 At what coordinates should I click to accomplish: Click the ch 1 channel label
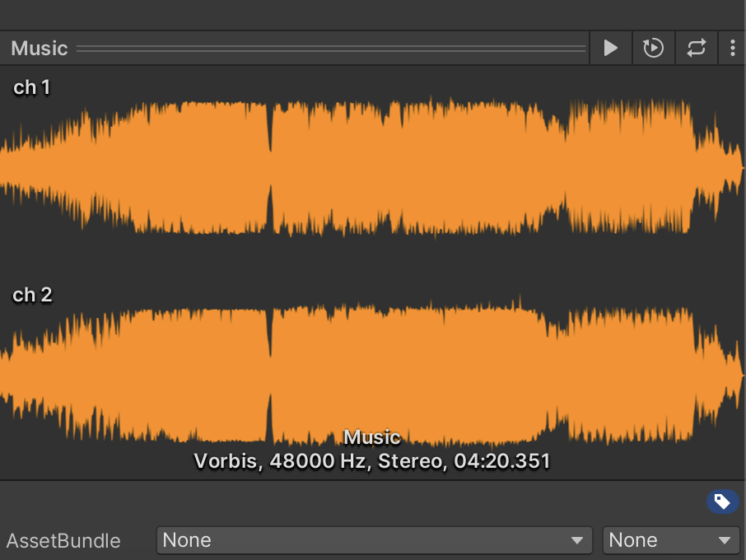point(31,87)
